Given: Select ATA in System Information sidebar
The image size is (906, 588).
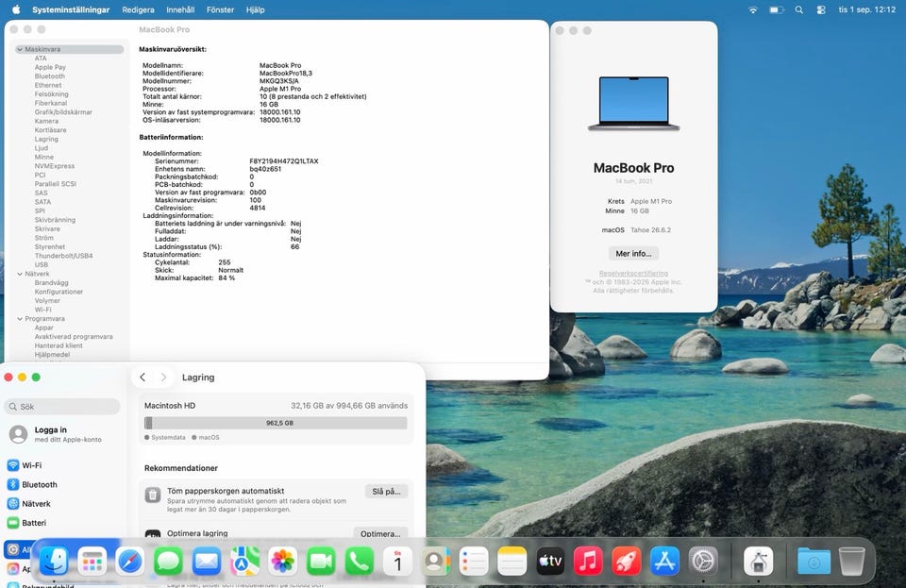Looking at the screenshot, I should pos(41,59).
